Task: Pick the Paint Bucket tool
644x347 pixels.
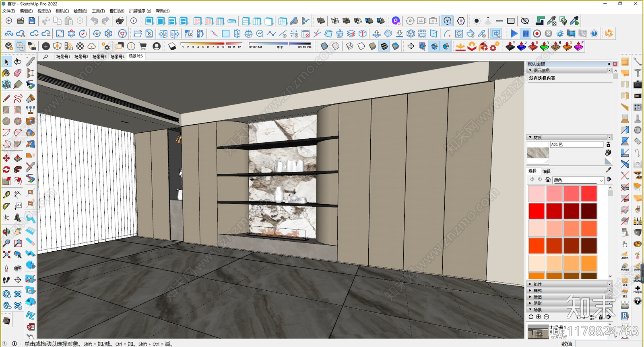Action: [6, 73]
